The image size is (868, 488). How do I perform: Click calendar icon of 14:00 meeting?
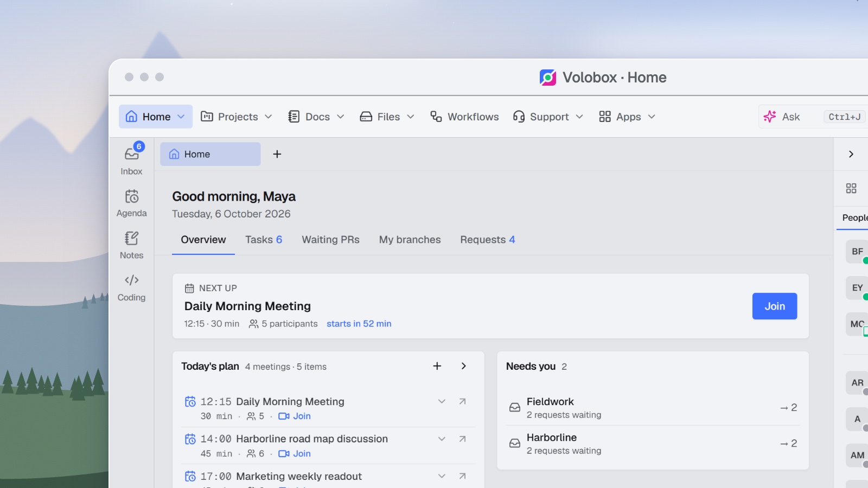190,439
